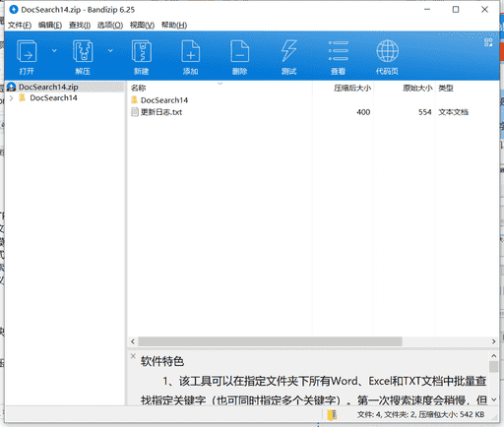This screenshot has width=504, height=427.
Task: Click the DocSearch14 folder icon in list
Action: (x=134, y=99)
